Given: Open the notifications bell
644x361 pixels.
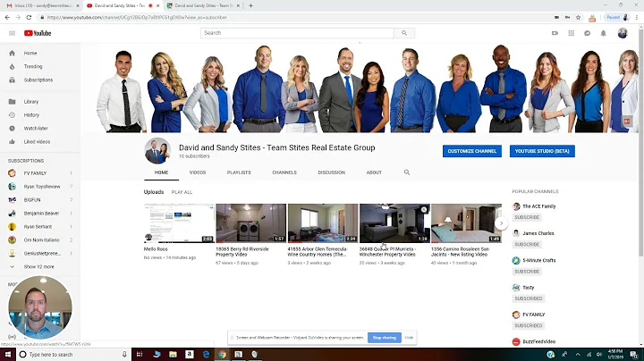Looking at the screenshot, I should point(604,33).
